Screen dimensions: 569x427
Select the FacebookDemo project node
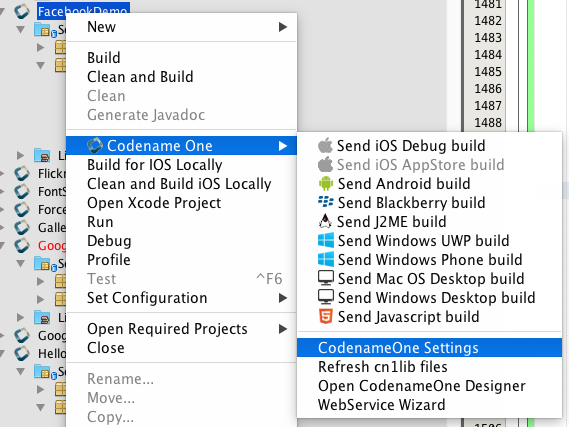point(83,11)
